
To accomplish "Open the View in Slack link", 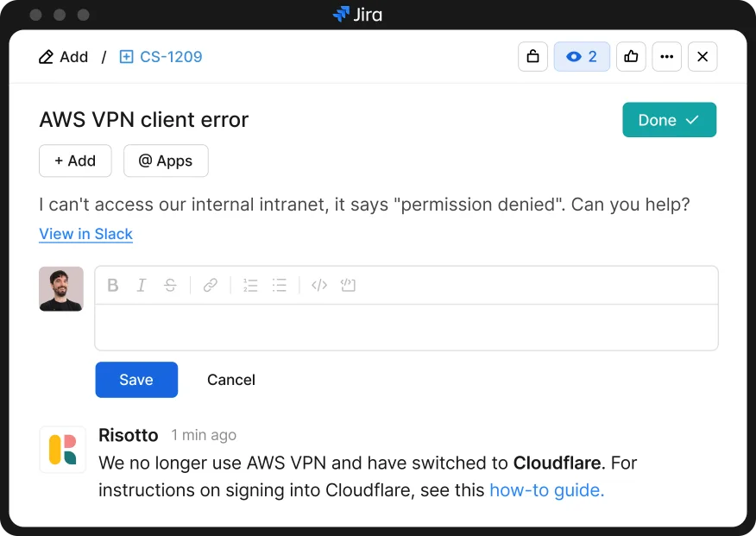I will (85, 234).
